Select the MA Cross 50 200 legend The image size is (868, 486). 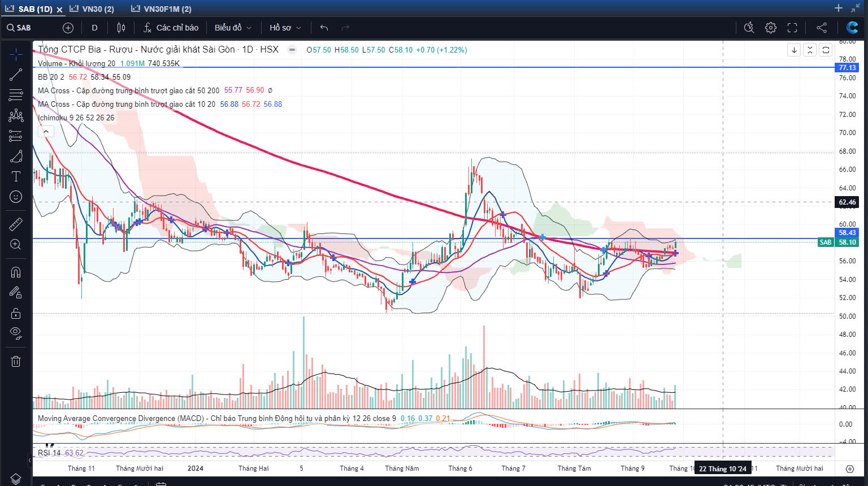[128, 90]
